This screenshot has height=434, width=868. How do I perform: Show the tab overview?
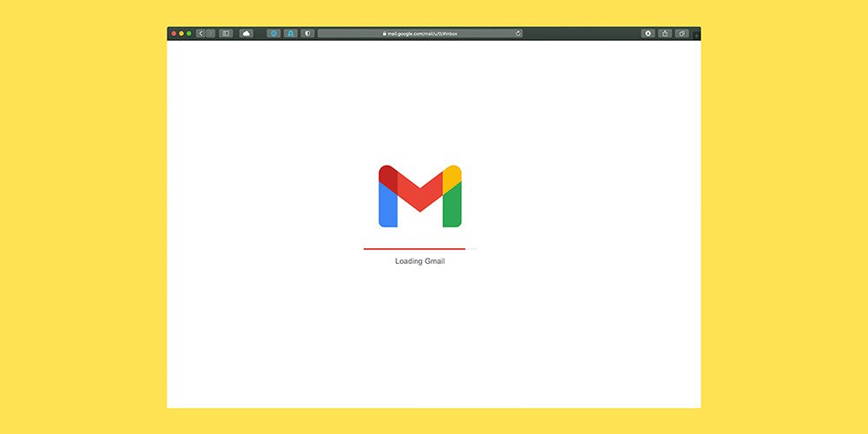tap(682, 34)
